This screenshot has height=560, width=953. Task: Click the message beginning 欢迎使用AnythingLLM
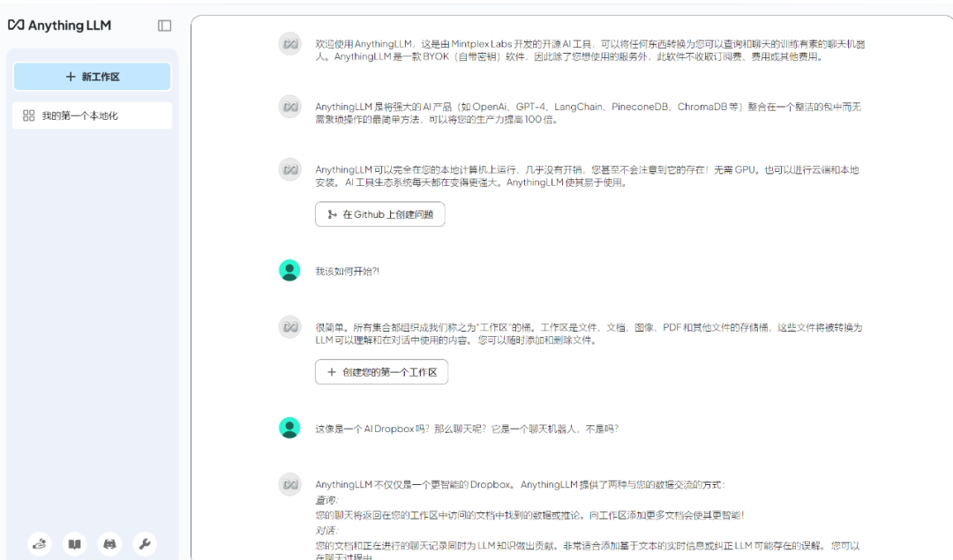(589, 50)
